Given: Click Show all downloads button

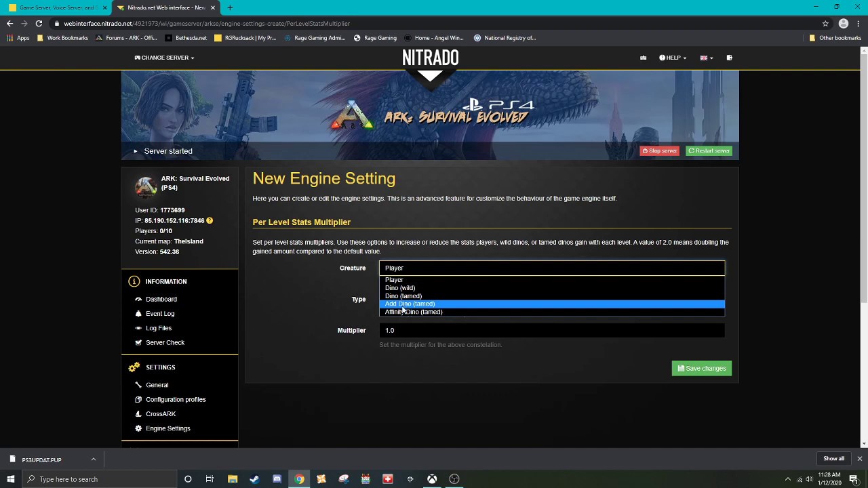Looking at the screenshot, I should (x=833, y=459).
